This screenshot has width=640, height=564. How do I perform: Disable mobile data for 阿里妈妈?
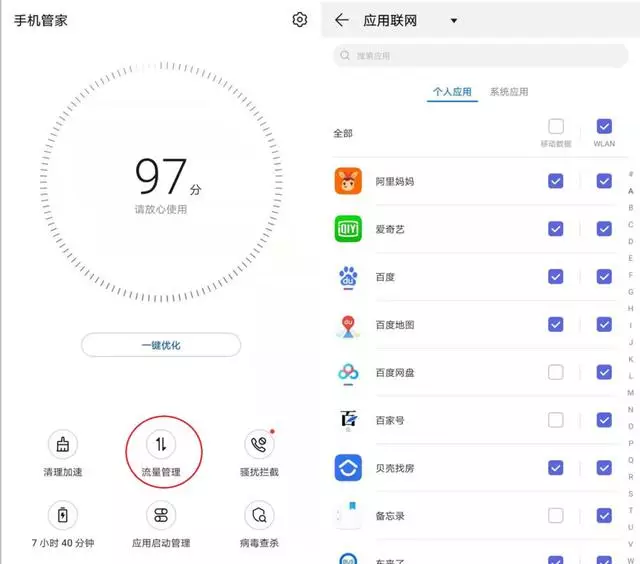point(556,181)
